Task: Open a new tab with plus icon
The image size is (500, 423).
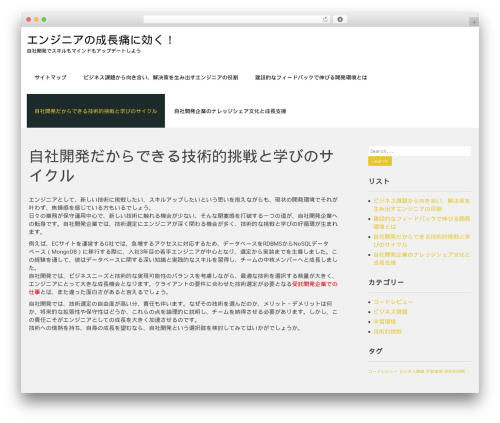Action: (x=474, y=22)
